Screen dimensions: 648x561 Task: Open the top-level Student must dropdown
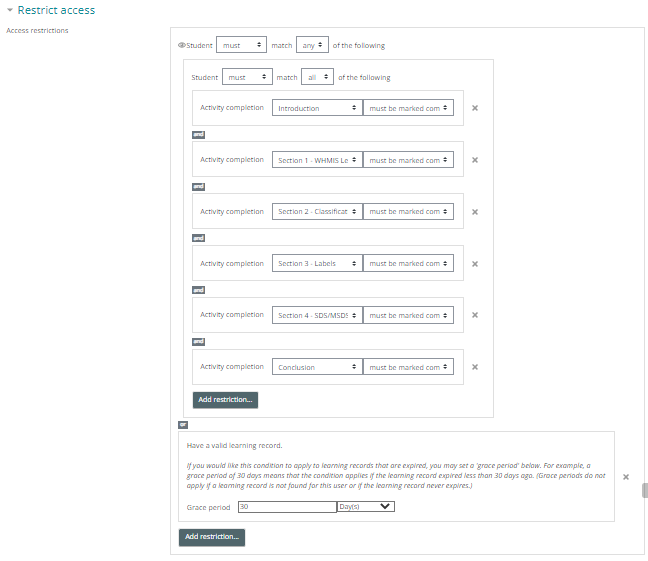coord(241,45)
